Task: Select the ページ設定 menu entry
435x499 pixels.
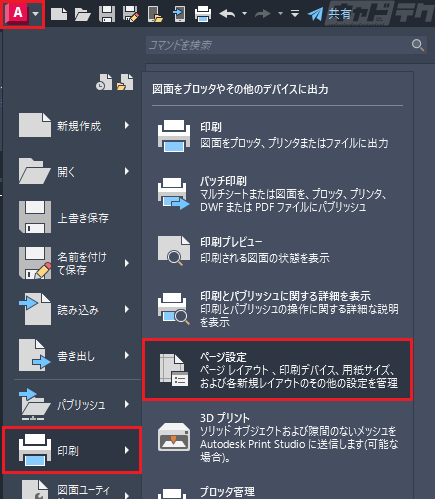Action: pyautogui.click(x=278, y=369)
